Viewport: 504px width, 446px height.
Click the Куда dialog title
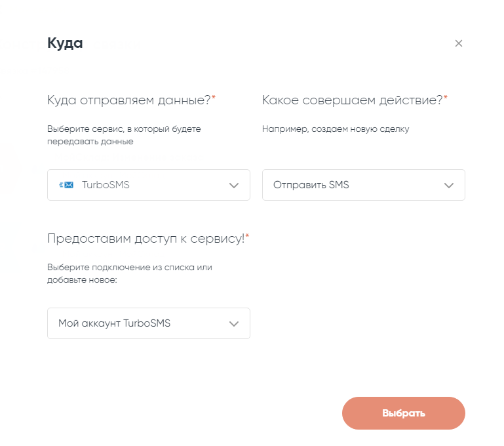click(x=65, y=43)
